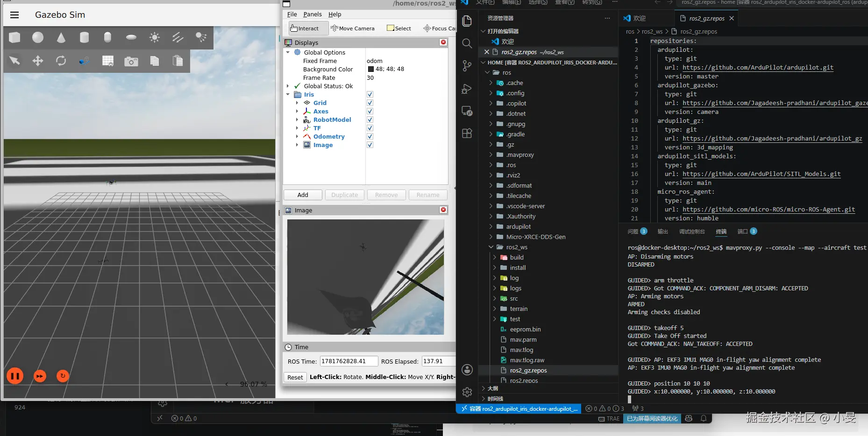The width and height of the screenshot is (868, 436).
Task: Take a screenshot with Gazebo's camera icon
Action: coord(131,61)
